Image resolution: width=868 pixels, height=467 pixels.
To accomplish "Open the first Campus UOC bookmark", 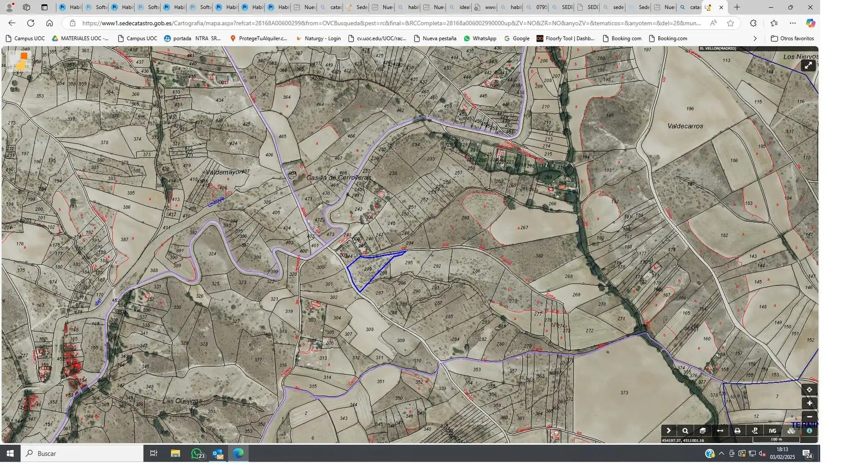I will (x=25, y=38).
